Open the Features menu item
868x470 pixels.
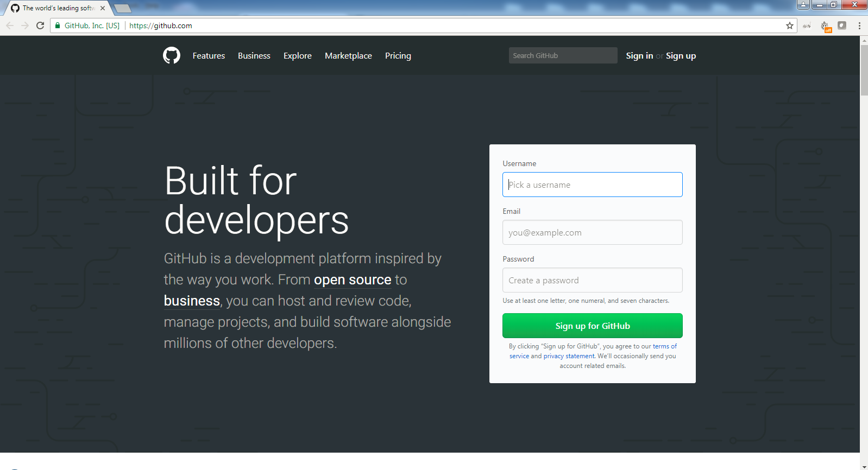209,55
